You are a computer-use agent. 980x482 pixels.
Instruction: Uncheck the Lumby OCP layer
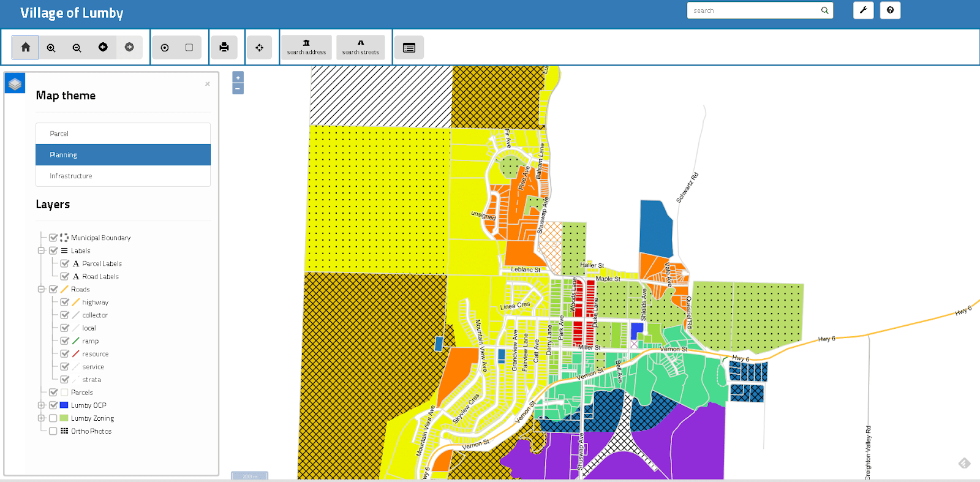coord(53,405)
